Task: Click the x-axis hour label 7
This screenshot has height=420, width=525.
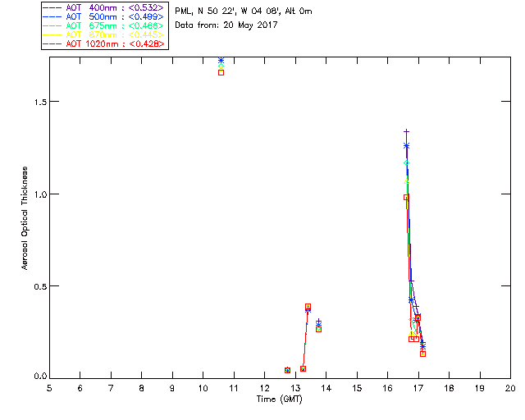Action: click(x=111, y=388)
